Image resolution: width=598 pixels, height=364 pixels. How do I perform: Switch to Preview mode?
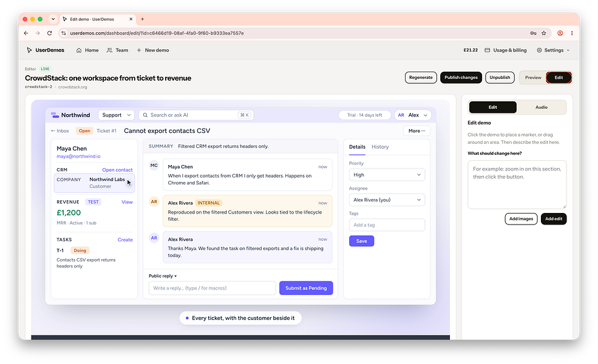coord(533,78)
